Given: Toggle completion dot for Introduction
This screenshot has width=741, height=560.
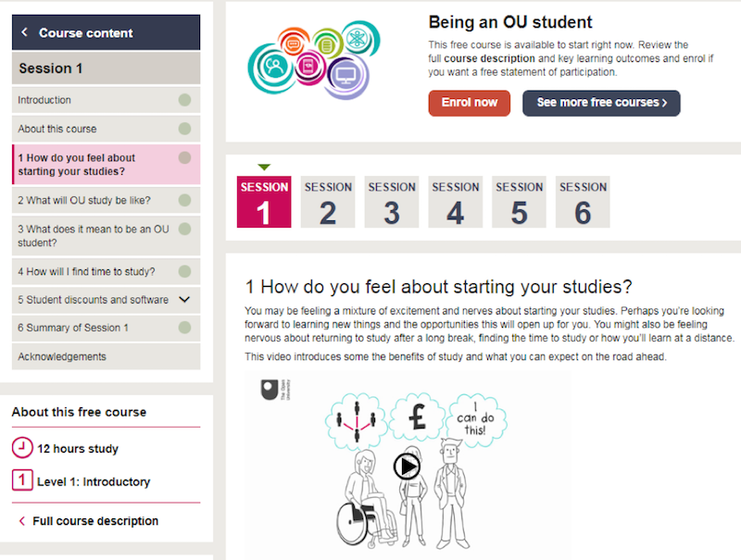Looking at the screenshot, I should coord(184,100).
